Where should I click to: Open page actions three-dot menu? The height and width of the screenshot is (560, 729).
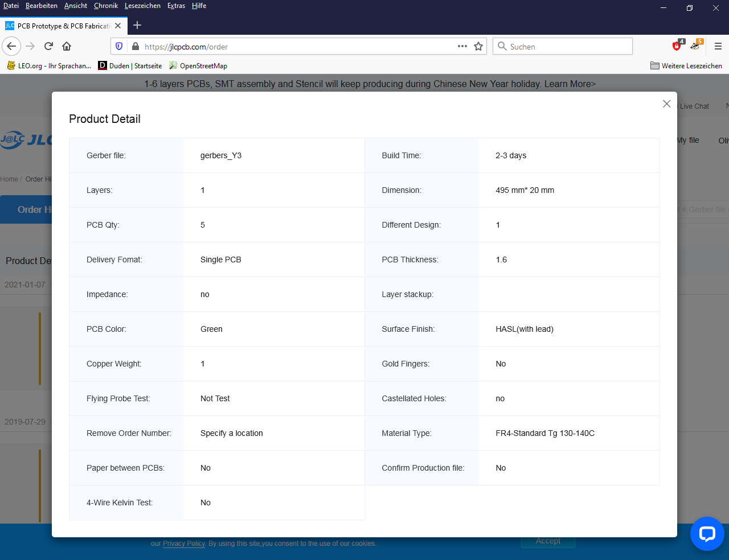pyautogui.click(x=462, y=46)
